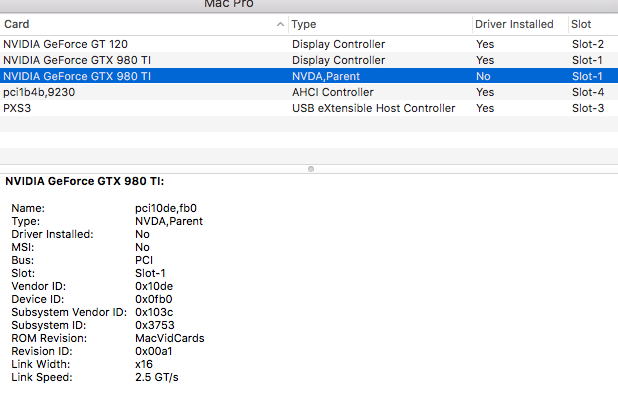Click the Vendor ID value 0x10de
Screen dimensions: 618x396
(154, 286)
